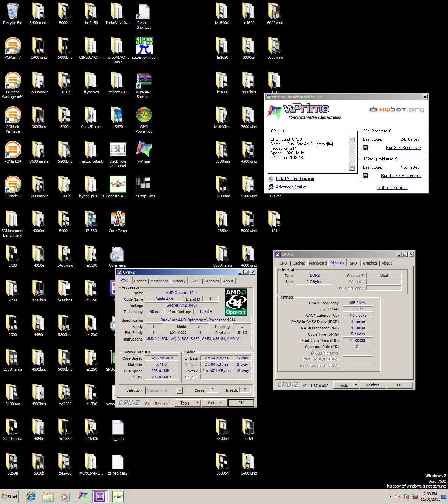Select CPU tab in CPU-Z Memory window
The image size is (448, 504).
click(x=283, y=263)
